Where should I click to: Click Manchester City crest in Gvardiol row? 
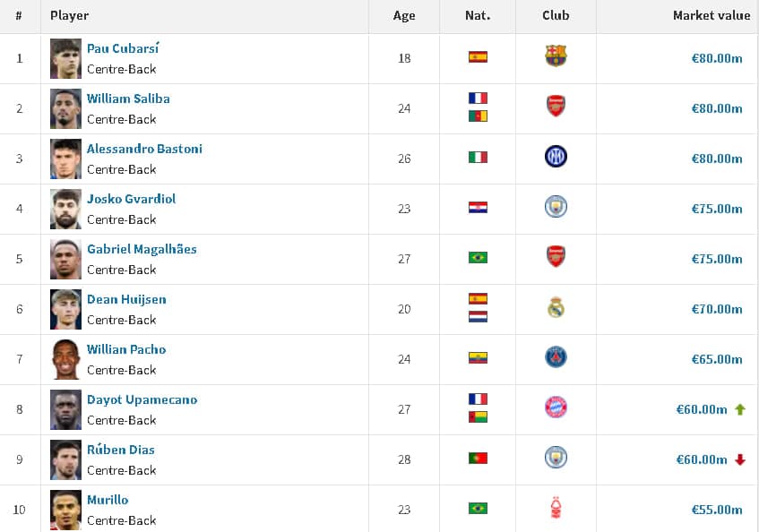pyautogui.click(x=556, y=207)
